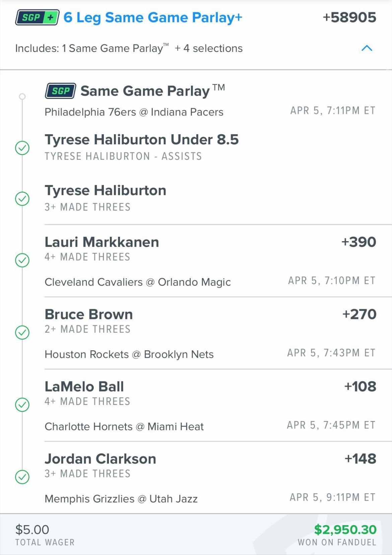Click green checkmark next to Lauri Markkanen
392x555 pixels.
[22, 260]
